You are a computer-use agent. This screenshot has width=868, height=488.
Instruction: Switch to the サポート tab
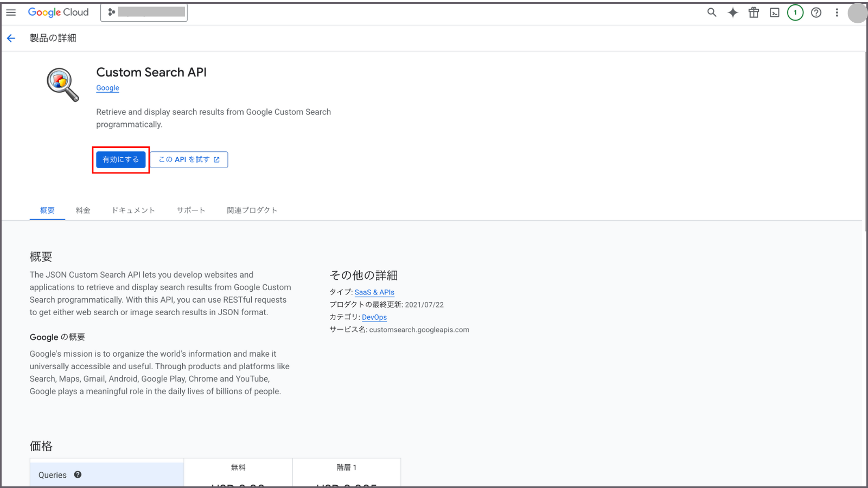[x=191, y=210]
